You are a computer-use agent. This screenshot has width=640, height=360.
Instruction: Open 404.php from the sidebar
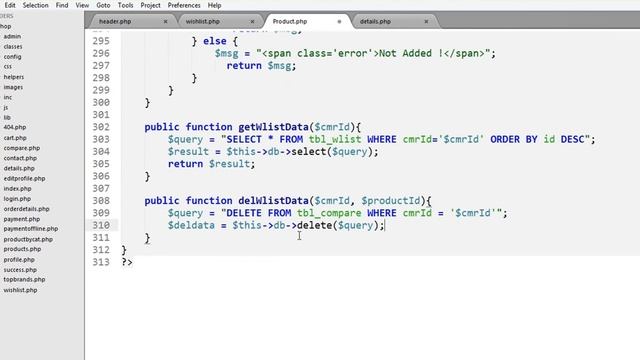coord(15,127)
